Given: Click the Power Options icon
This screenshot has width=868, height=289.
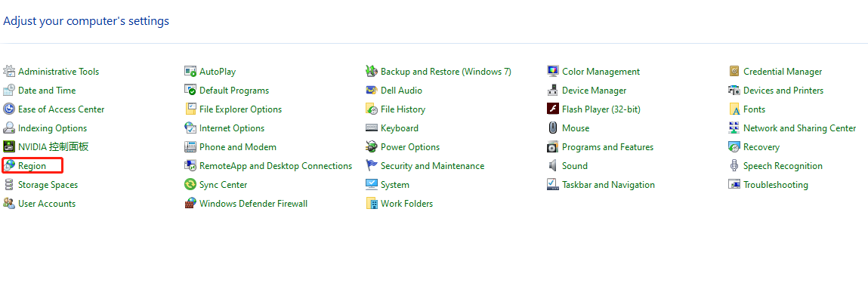Looking at the screenshot, I should click(x=372, y=146).
